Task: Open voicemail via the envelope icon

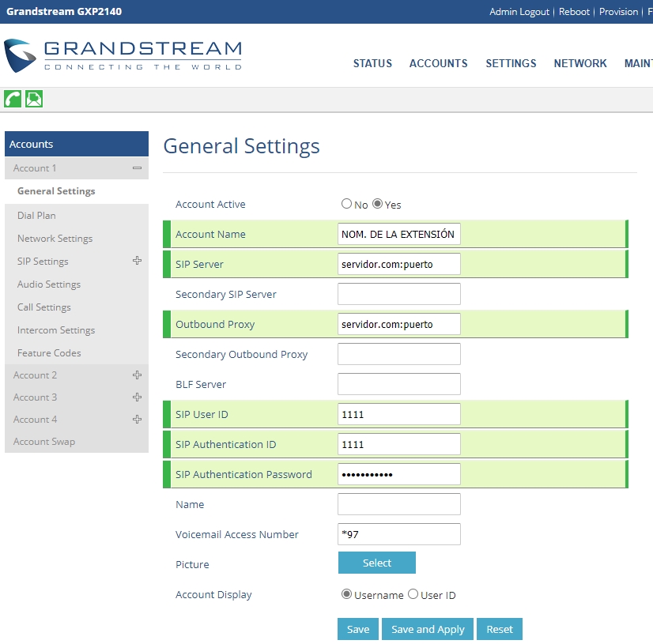Action: (x=32, y=99)
